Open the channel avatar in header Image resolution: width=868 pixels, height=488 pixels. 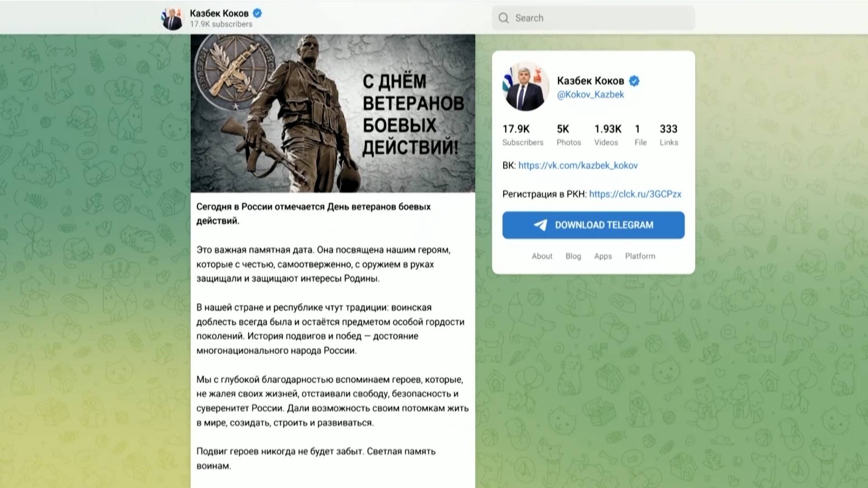click(172, 19)
